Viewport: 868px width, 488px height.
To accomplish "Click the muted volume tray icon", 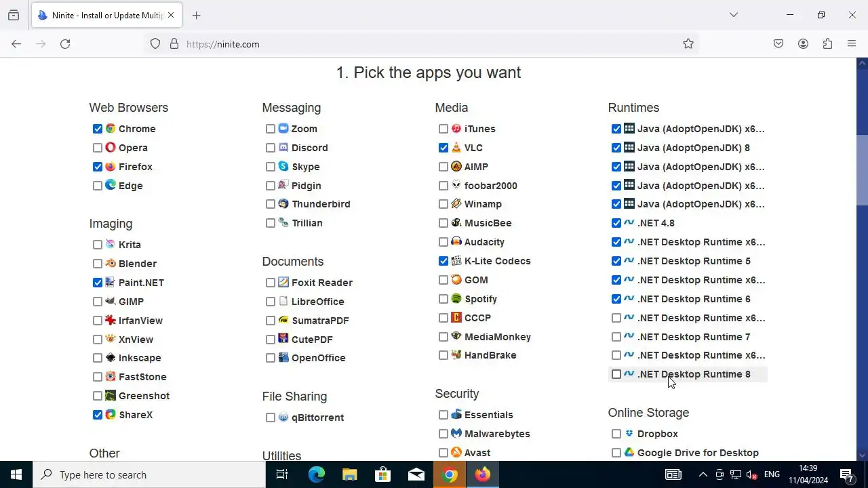I will [x=751, y=474].
